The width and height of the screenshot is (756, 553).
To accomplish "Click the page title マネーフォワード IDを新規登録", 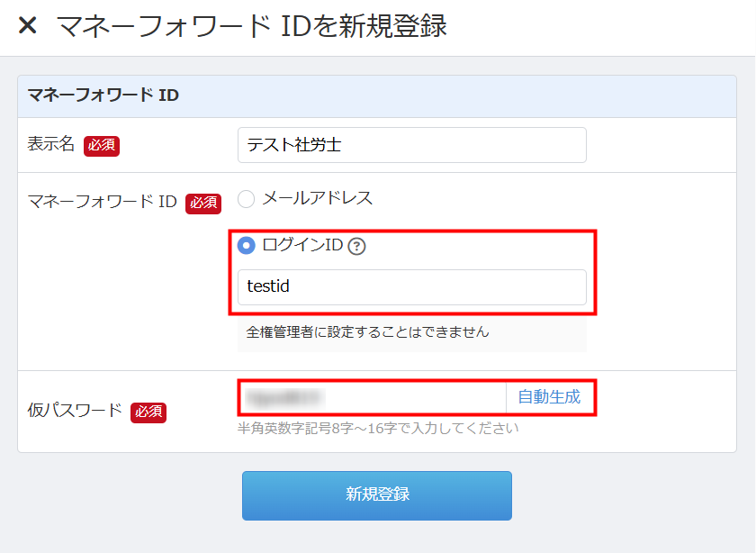I will (x=252, y=26).
